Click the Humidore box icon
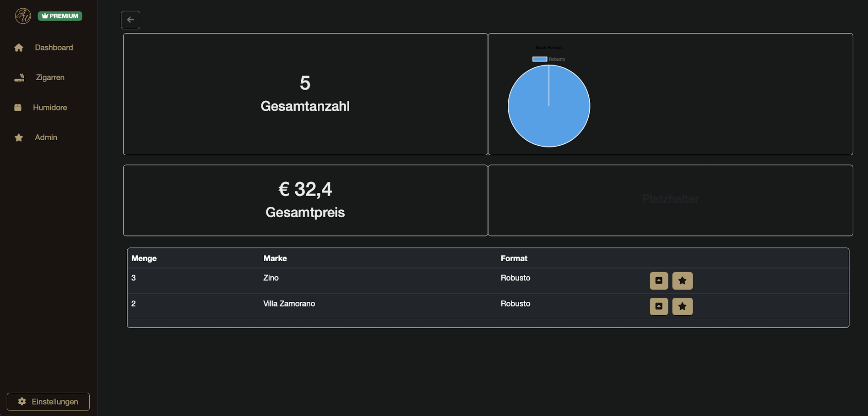The image size is (868, 416). [x=18, y=108]
